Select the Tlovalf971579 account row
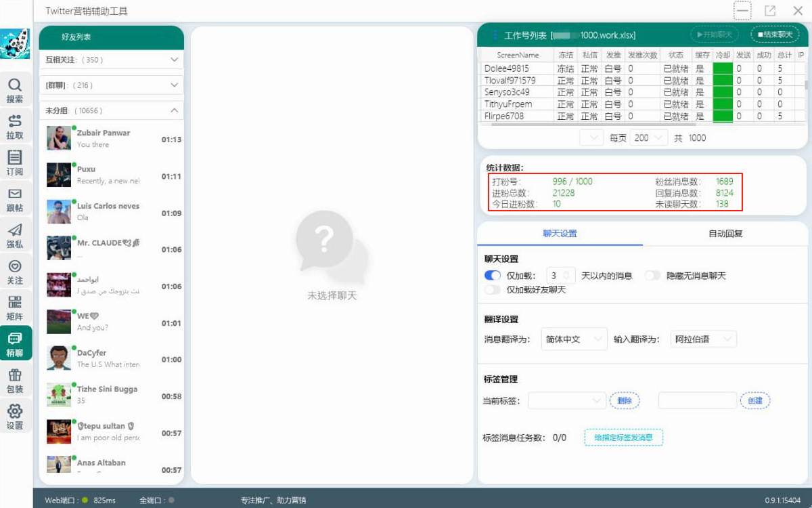The image size is (812, 508). (x=642, y=81)
